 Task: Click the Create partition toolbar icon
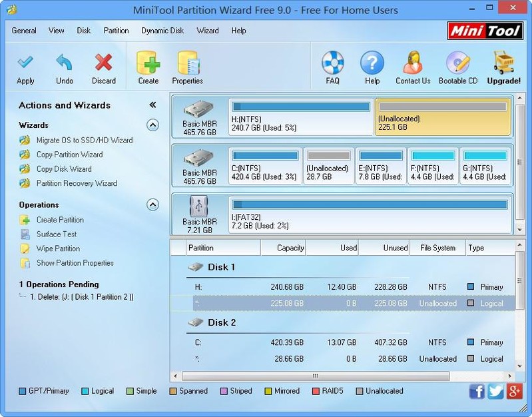coord(148,63)
